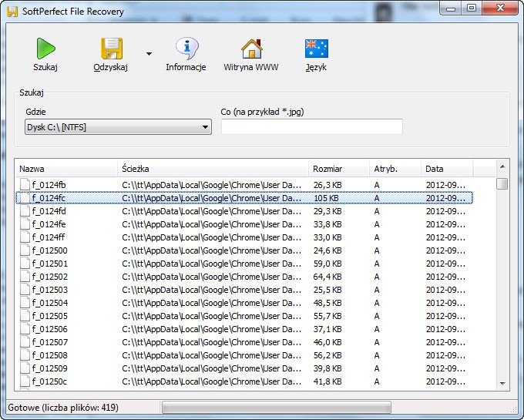
Task: Click the file icon next to f_012500
Action: [25, 250]
